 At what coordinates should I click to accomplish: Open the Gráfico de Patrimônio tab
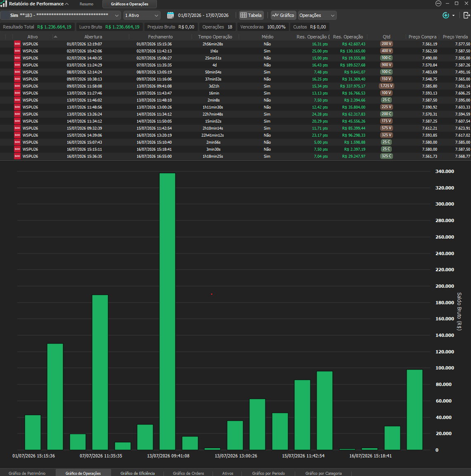pos(27,473)
